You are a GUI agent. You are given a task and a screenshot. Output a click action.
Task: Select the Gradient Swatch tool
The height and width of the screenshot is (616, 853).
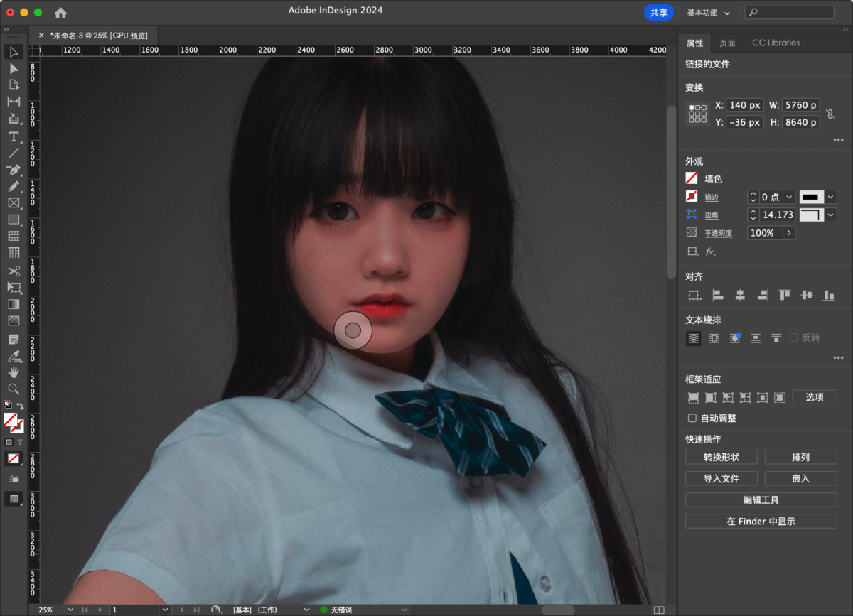pyautogui.click(x=14, y=304)
